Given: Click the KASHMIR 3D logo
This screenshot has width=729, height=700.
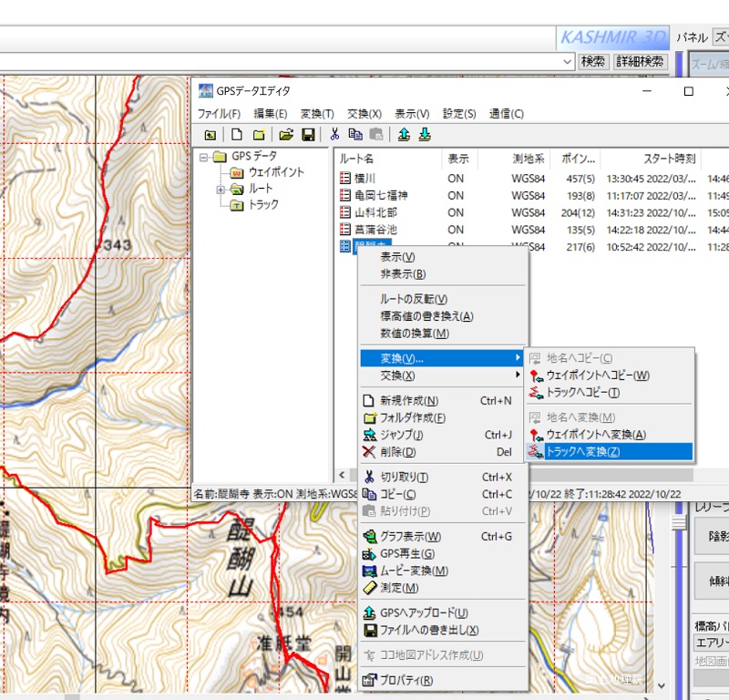Looking at the screenshot, I should pos(612,37).
